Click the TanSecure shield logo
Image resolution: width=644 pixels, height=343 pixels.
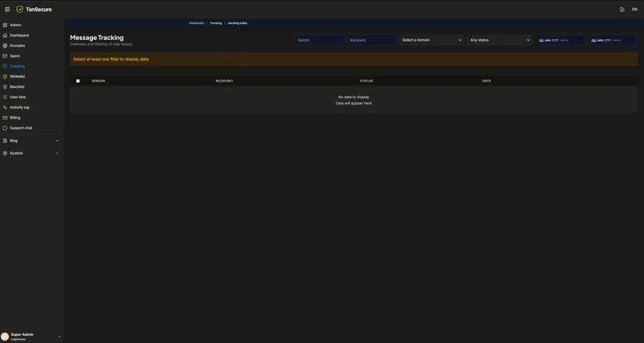pyautogui.click(x=19, y=9)
